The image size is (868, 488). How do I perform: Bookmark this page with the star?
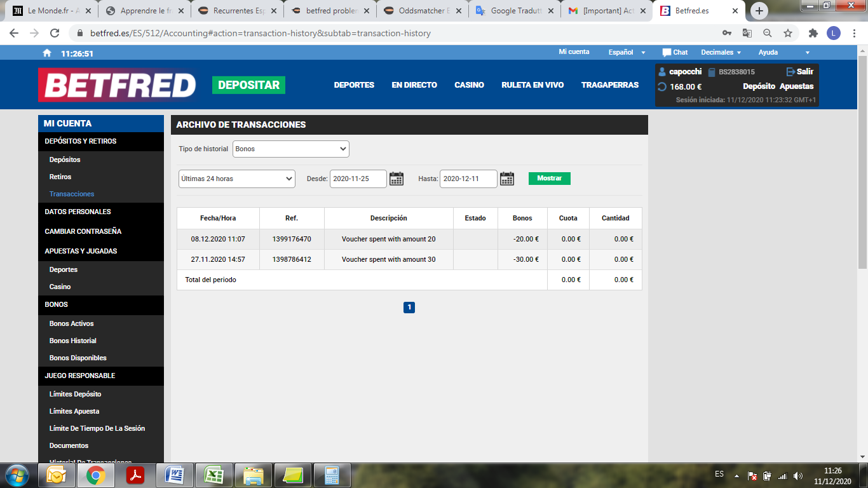click(788, 33)
